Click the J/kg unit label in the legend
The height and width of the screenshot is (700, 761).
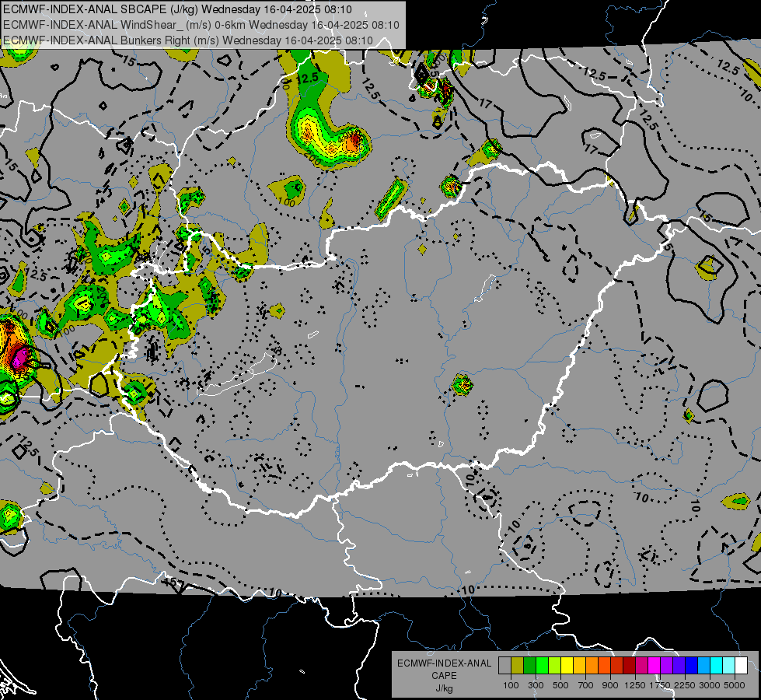coord(445,688)
